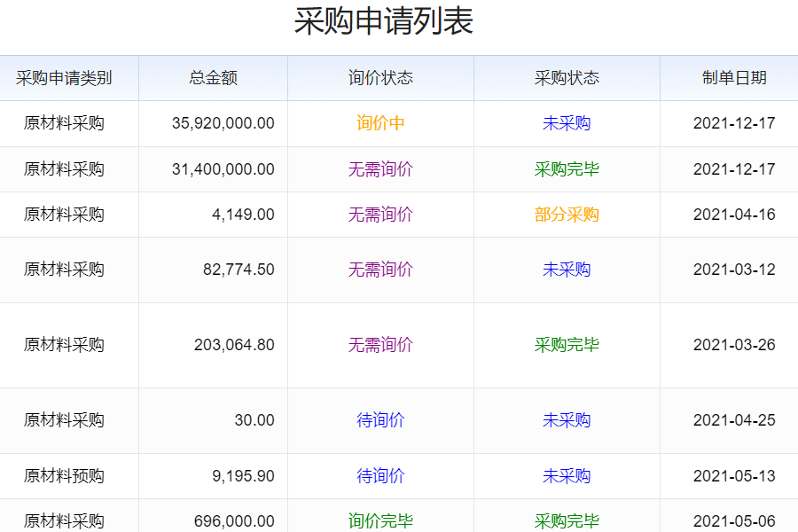Screen dimensions: 798x532
Task: Click the 采购申请类别 column header
Action: click(64, 78)
